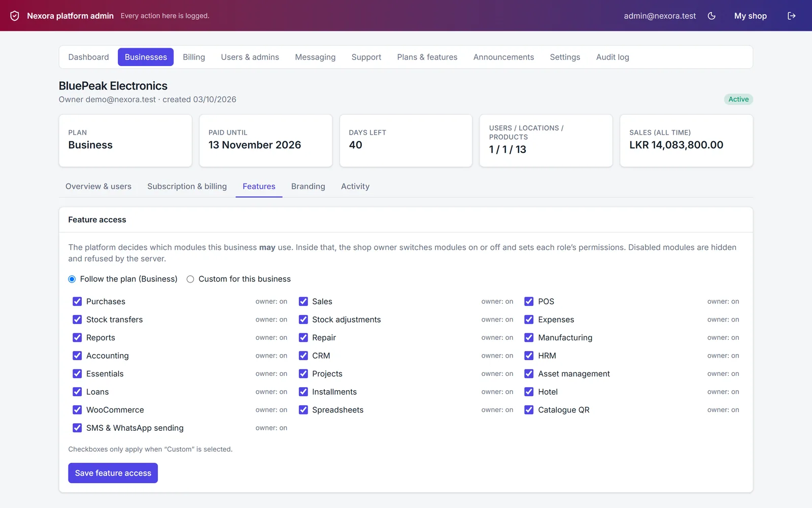Click the LKR 14,083,800.00 sales value
The image size is (812, 508).
coord(676,145)
